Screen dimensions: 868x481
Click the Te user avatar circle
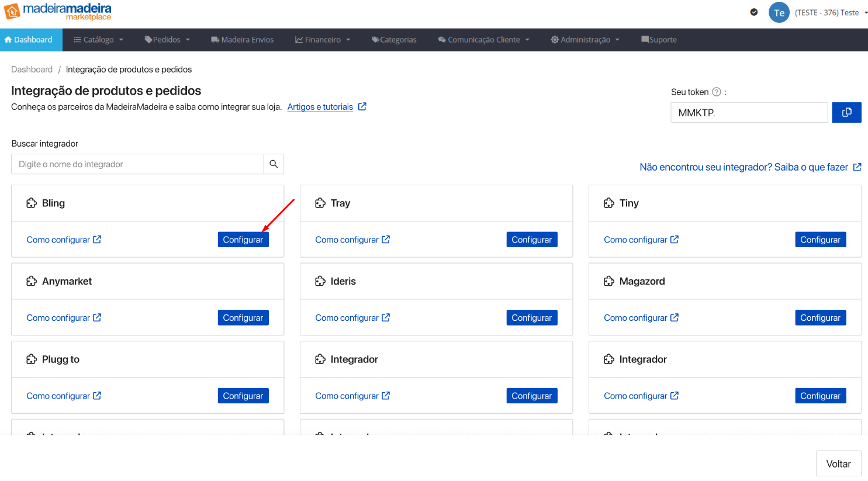[779, 12]
